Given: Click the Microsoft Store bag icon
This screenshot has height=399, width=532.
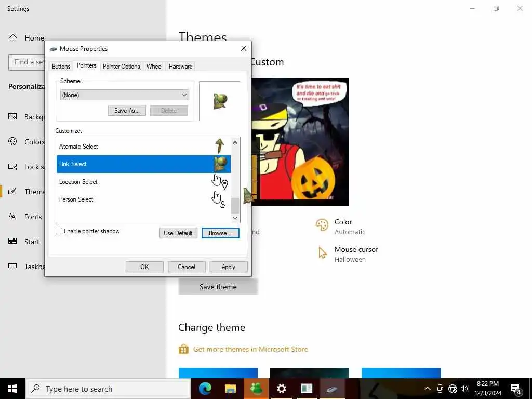Looking at the screenshot, I should coord(183,349).
